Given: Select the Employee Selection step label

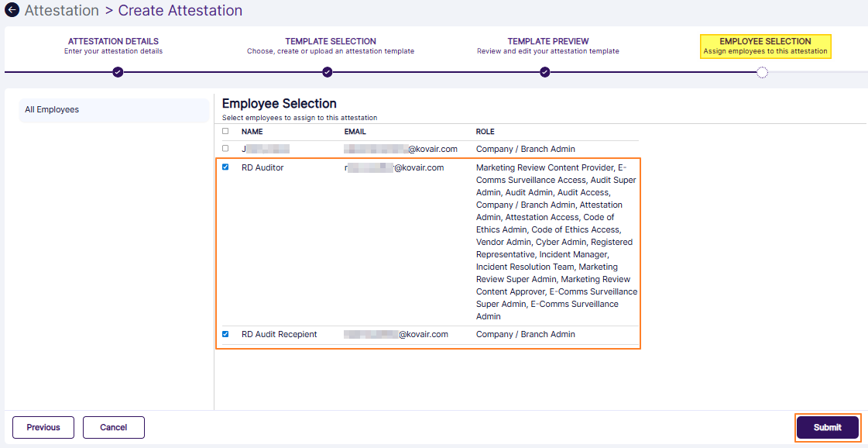Looking at the screenshot, I should [765, 41].
